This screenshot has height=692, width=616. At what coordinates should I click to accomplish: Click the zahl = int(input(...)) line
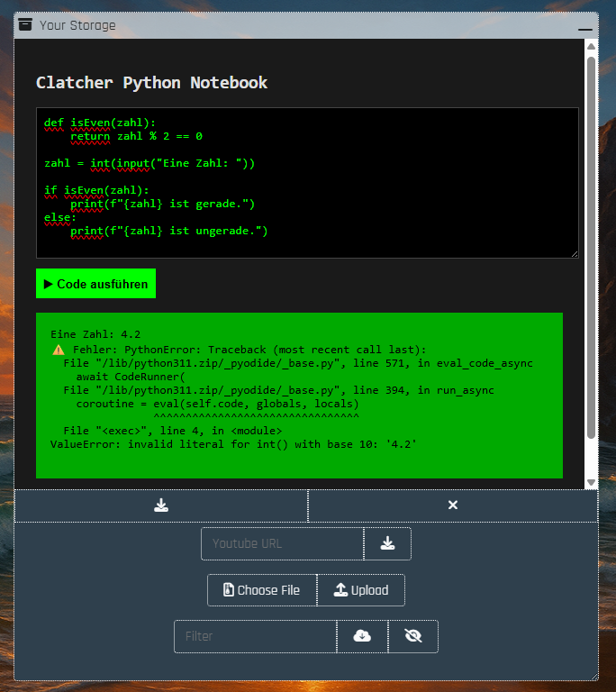click(149, 163)
